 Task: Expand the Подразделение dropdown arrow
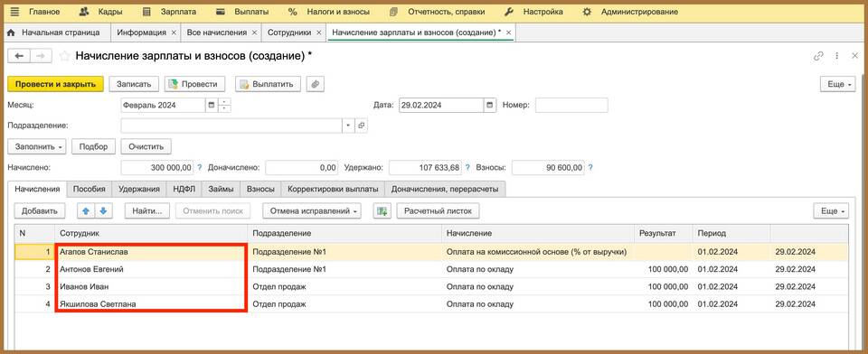(348, 126)
